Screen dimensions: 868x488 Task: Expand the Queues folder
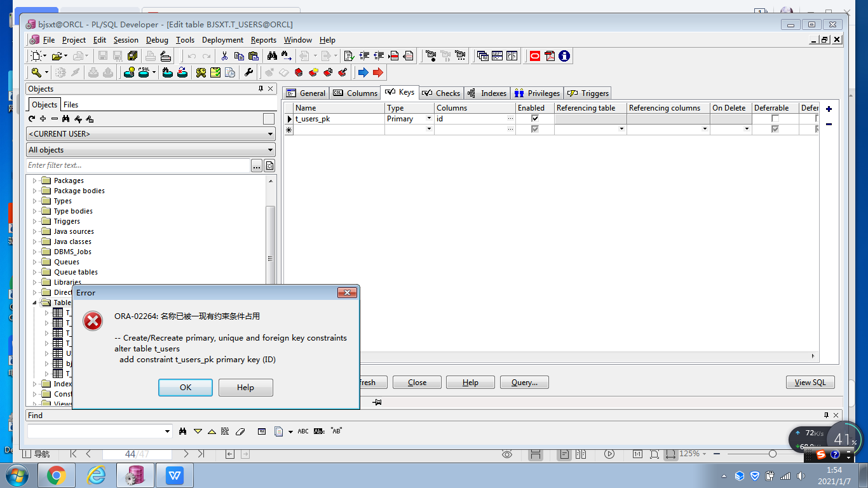[x=35, y=262]
